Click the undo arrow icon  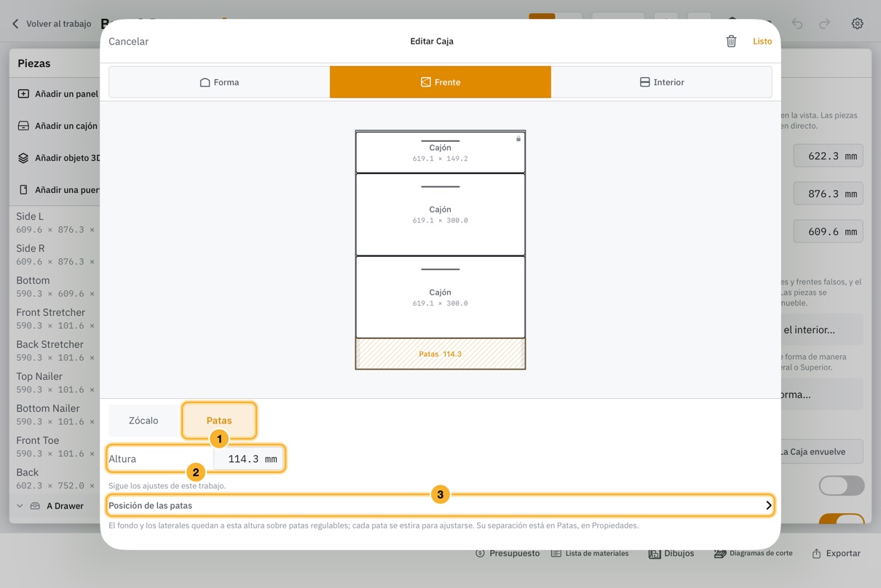pyautogui.click(x=797, y=24)
